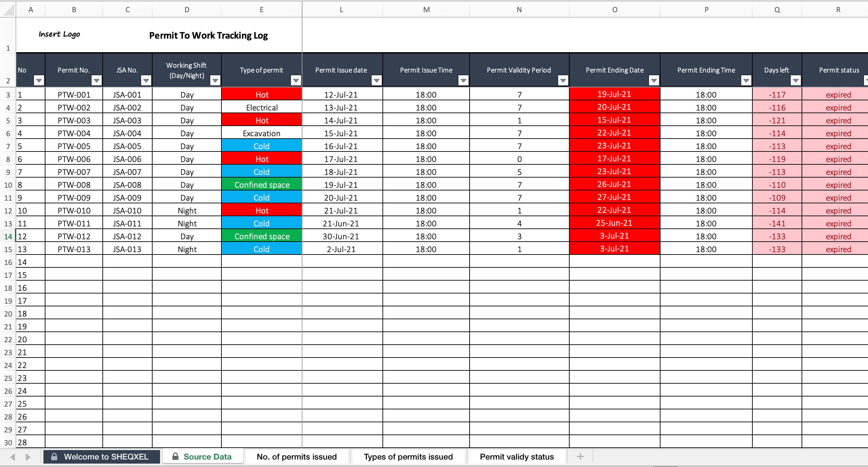Select the Confined space cell for PTW-008
This screenshot has width=868, height=467.
[261, 185]
